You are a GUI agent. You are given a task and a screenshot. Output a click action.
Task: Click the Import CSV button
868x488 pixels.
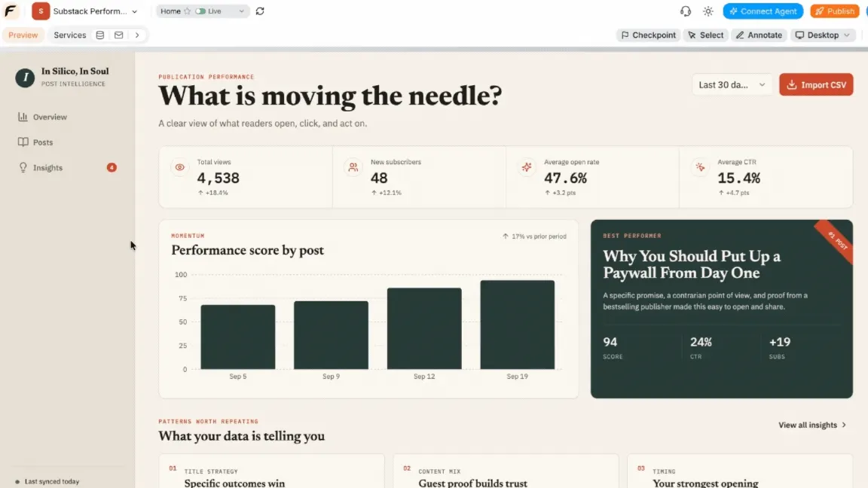click(816, 84)
